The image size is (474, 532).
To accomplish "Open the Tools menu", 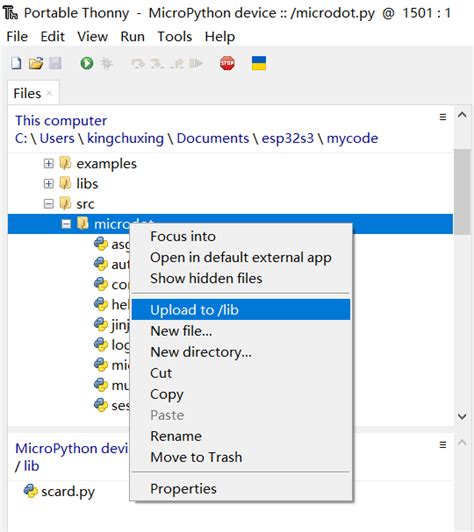I will coord(175,36).
